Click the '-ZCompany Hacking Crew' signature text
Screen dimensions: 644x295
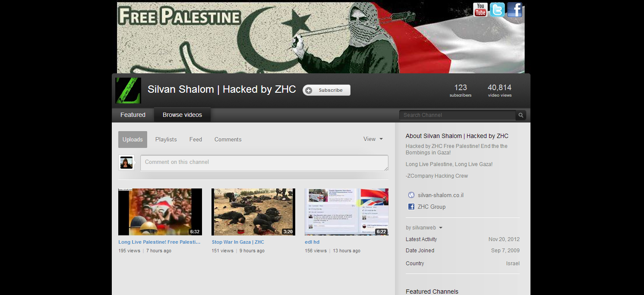[x=437, y=176]
